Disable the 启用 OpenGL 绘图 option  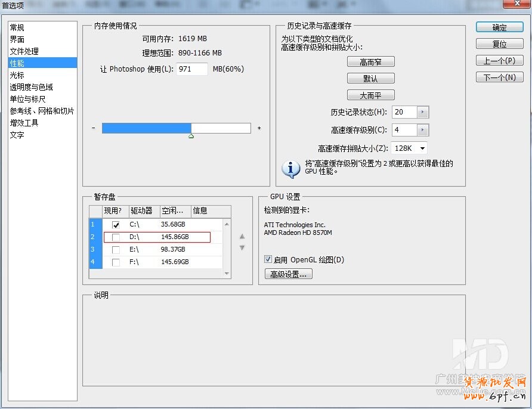pyautogui.click(x=268, y=259)
